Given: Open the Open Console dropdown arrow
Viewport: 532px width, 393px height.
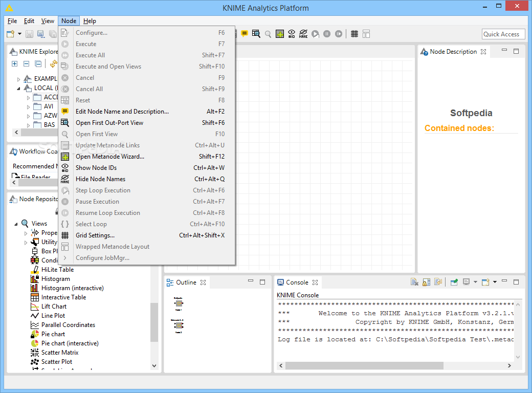Looking at the screenshot, I should [495, 282].
